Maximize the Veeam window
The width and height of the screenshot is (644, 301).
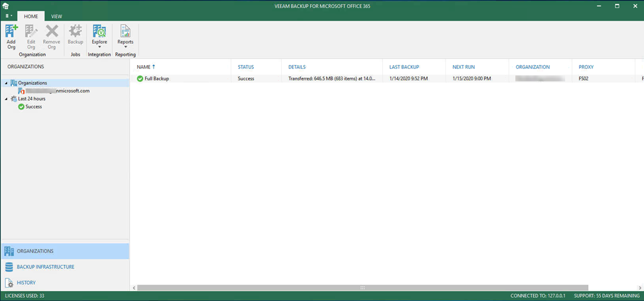pos(617,6)
